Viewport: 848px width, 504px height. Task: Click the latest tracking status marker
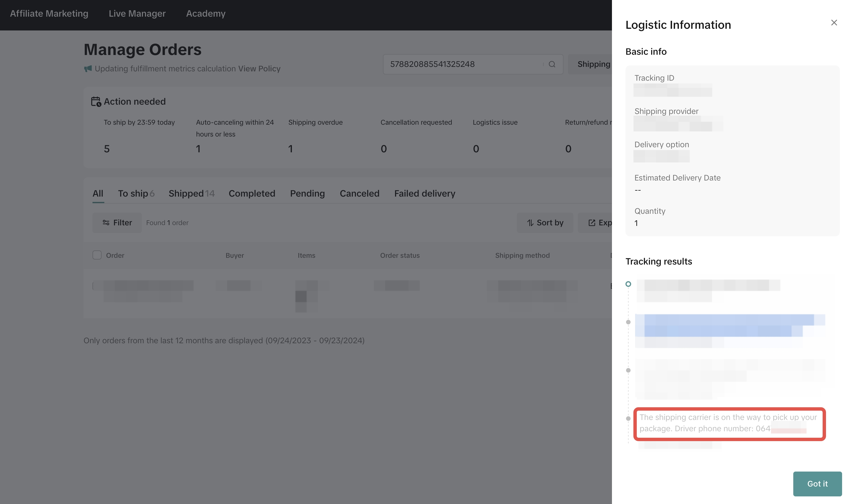628,284
